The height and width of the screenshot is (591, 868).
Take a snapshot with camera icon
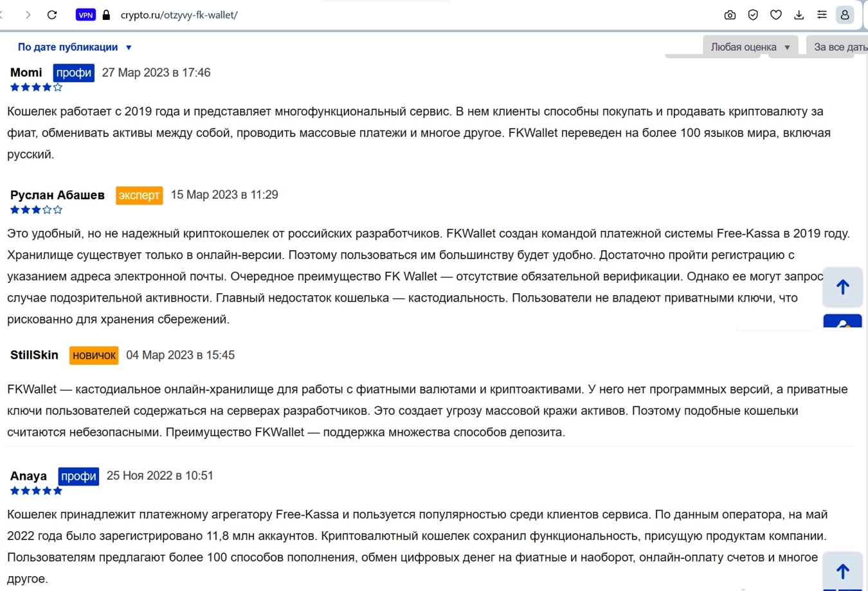click(x=730, y=15)
